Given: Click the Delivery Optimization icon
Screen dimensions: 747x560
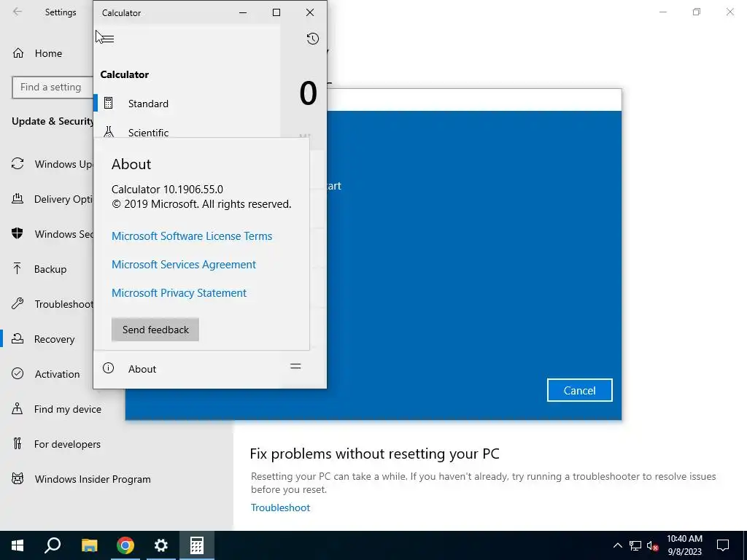Looking at the screenshot, I should point(18,198).
